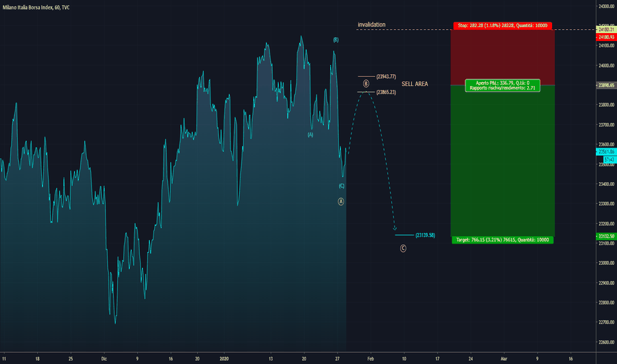The width and height of the screenshot is (617, 364).
Task: Click the red Stop: 282.28 label
Action: point(502,26)
